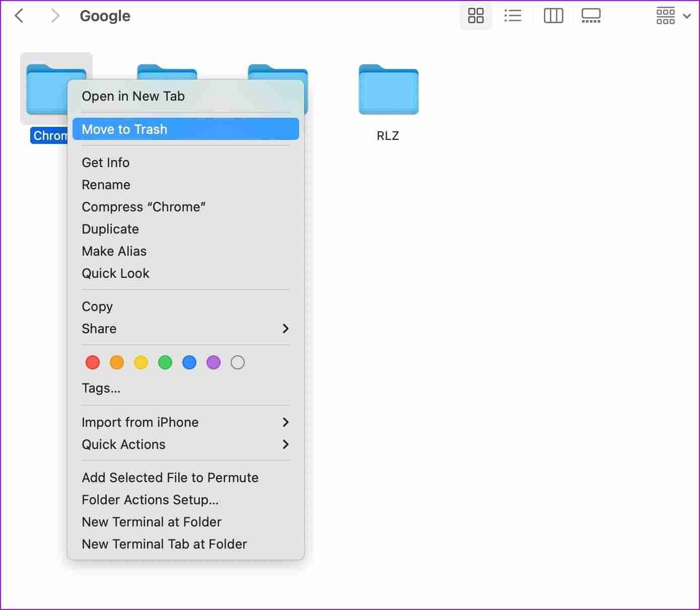700x610 pixels.
Task: Apply the orange tag color
Action: [x=117, y=362]
